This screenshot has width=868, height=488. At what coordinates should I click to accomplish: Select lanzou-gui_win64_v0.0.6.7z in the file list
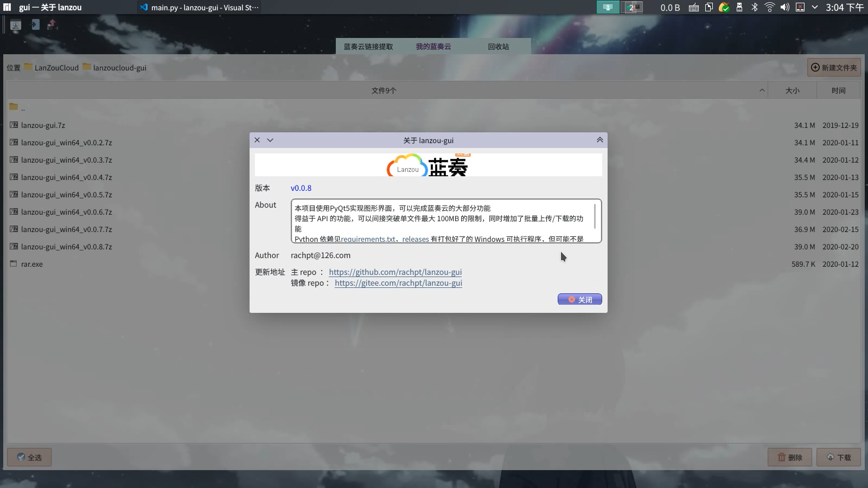(433, 212)
